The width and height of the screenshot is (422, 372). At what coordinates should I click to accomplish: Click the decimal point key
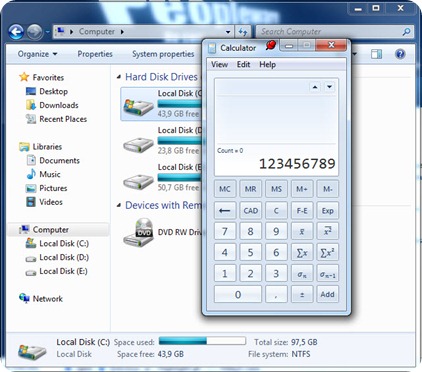point(276,294)
